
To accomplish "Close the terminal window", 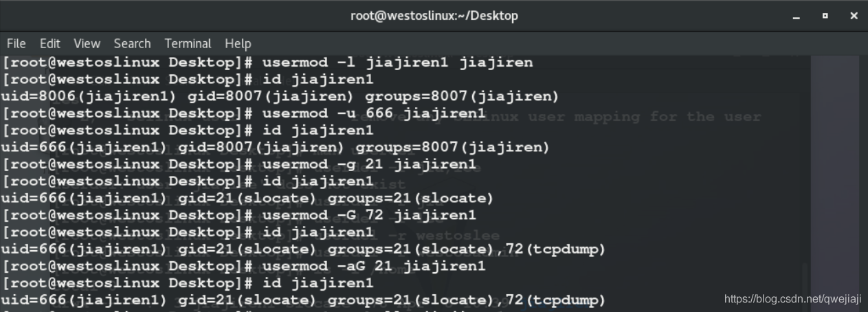I will [x=854, y=16].
